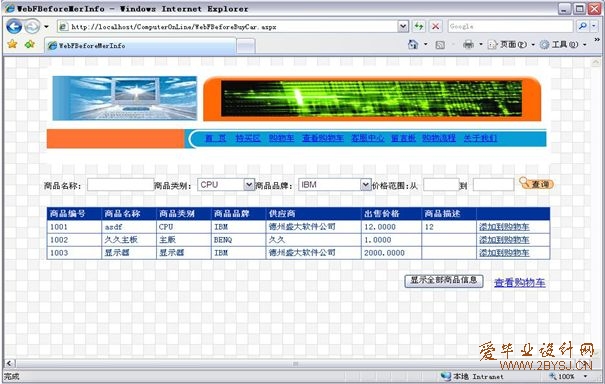Expand the CPU product category dropdown

tap(249, 185)
